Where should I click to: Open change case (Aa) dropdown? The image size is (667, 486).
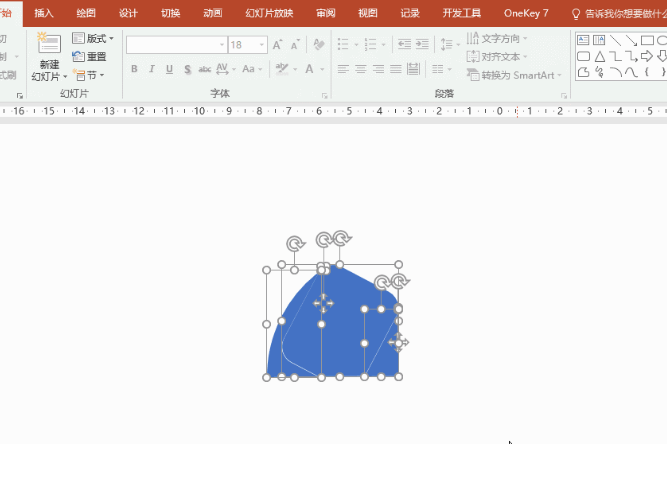(x=252, y=69)
